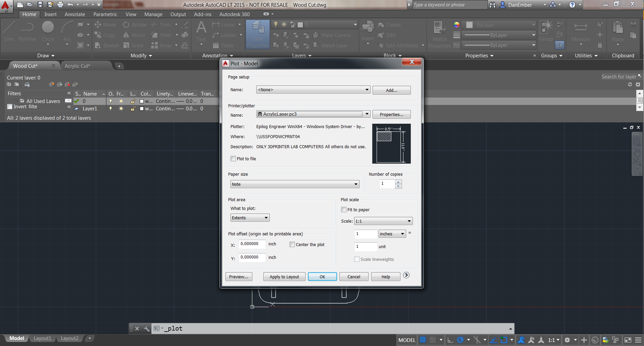Toggle grid display in status bar
The height and width of the screenshot is (346, 644).
click(x=423, y=340)
